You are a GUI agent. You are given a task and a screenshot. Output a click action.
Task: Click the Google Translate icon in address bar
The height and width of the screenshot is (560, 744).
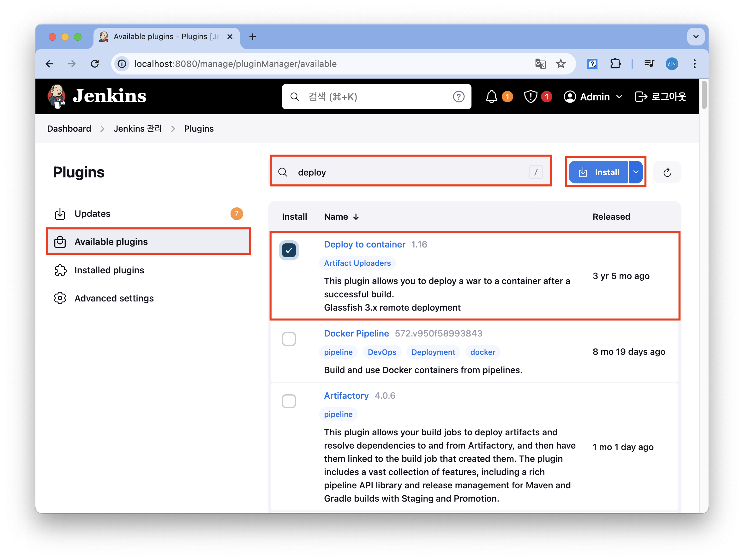[540, 63]
